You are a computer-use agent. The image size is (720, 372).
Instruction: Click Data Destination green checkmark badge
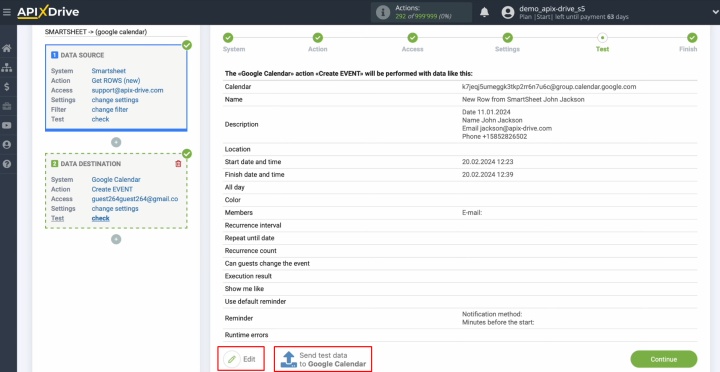pos(187,153)
